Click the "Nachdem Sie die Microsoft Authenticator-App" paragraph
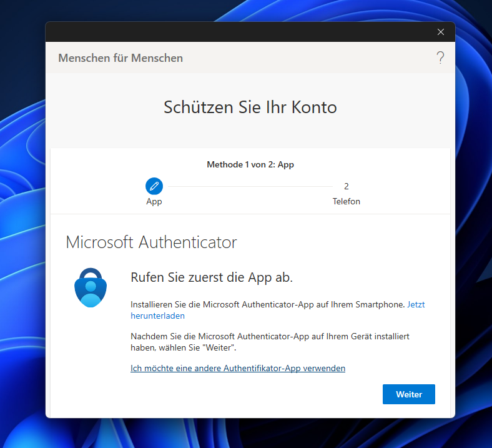This screenshot has height=448, width=492. [x=270, y=342]
